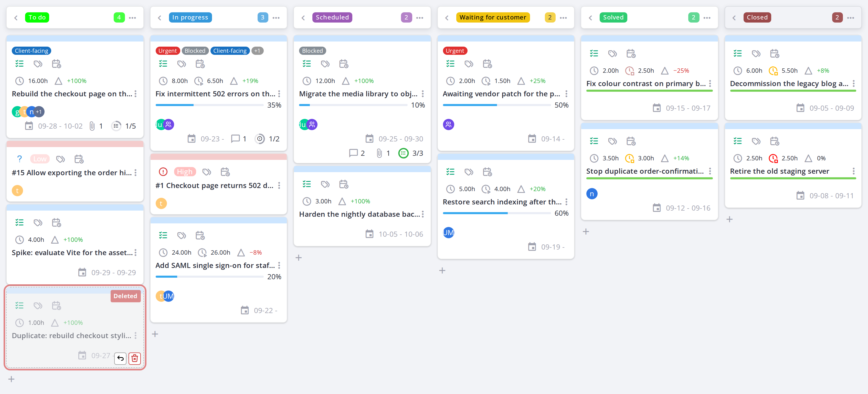
Task: Click the 'n' assignee avatar on Stop duplicate card
Action: pos(592,194)
